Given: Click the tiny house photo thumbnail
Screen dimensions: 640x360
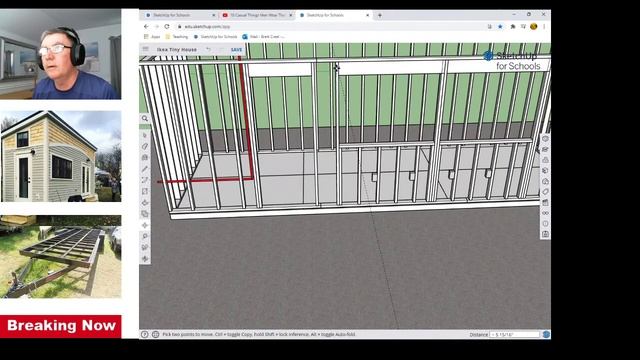Looking at the screenshot, I should [x=61, y=156].
